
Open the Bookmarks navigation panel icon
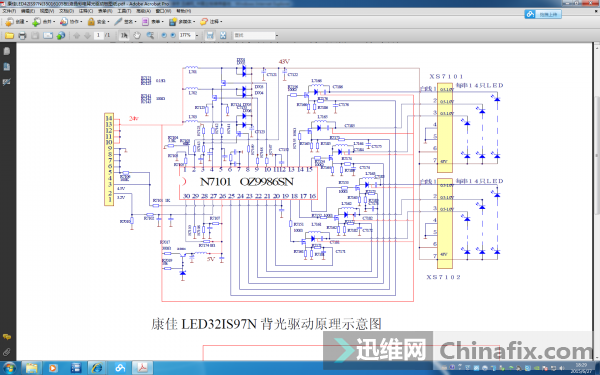coord(7,67)
